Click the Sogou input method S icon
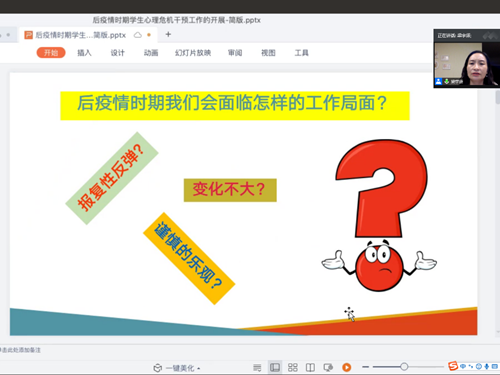Screen dimensions: 500x375 point(453,366)
